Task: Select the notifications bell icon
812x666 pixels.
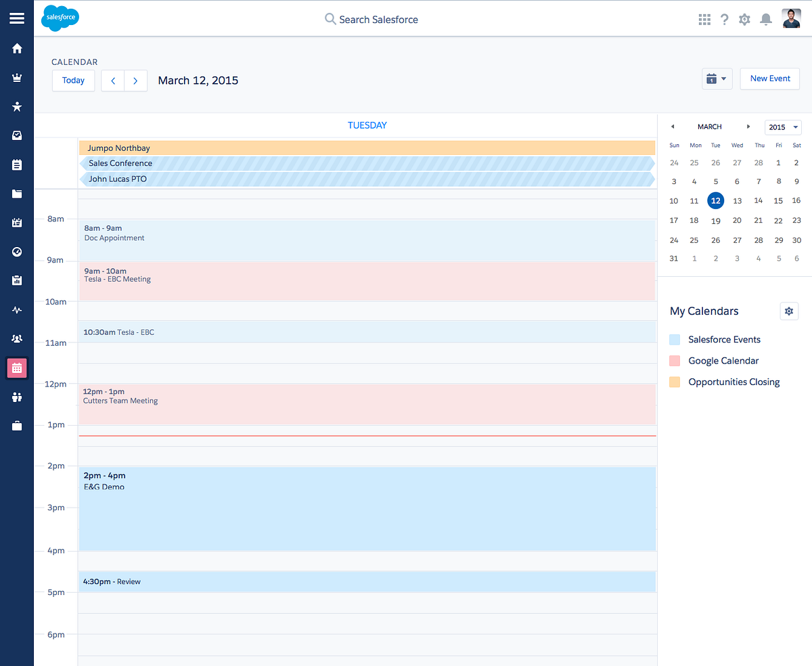Action: (x=765, y=19)
